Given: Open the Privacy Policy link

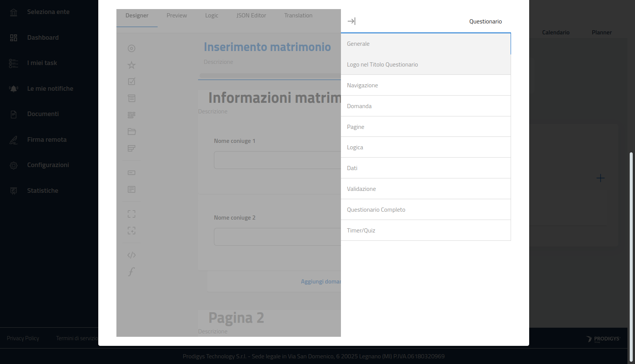Looking at the screenshot, I should pyautogui.click(x=23, y=338).
